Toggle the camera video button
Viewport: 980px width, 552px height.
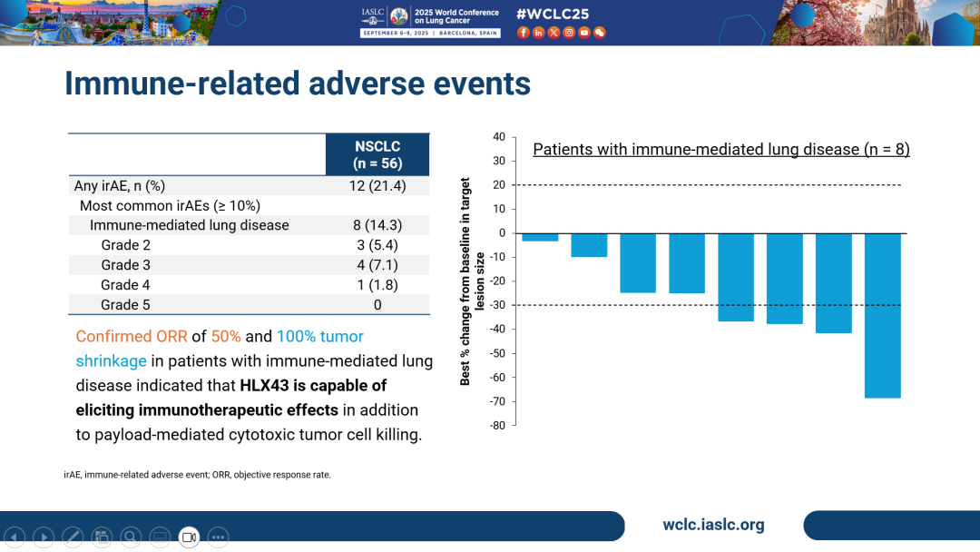point(189,537)
